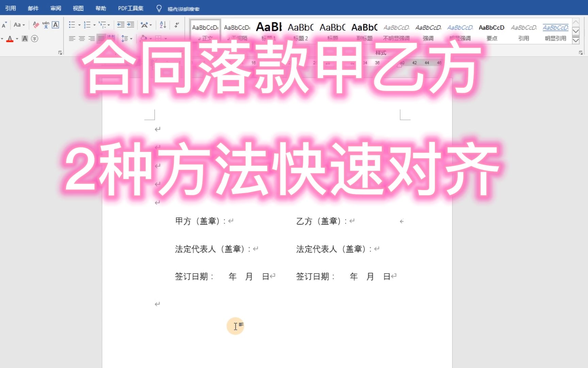
Task: Switch to the 视图 (View) tab
Action: click(x=78, y=8)
